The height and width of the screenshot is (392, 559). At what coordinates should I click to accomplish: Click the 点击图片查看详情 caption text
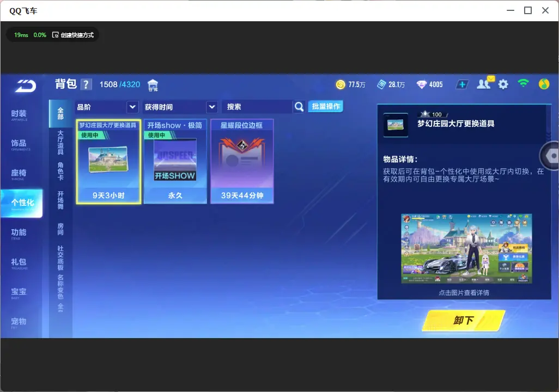[464, 292]
